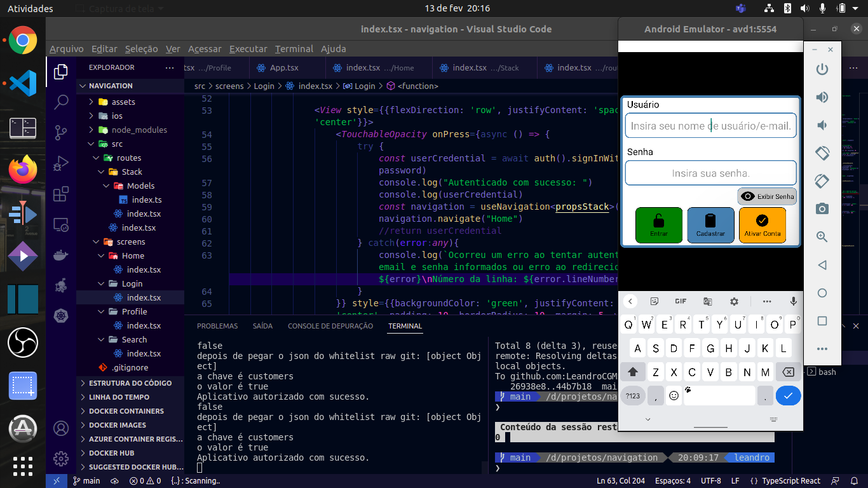Open OBS Studio from the dock
The height and width of the screenshot is (488, 868).
pos(23,343)
